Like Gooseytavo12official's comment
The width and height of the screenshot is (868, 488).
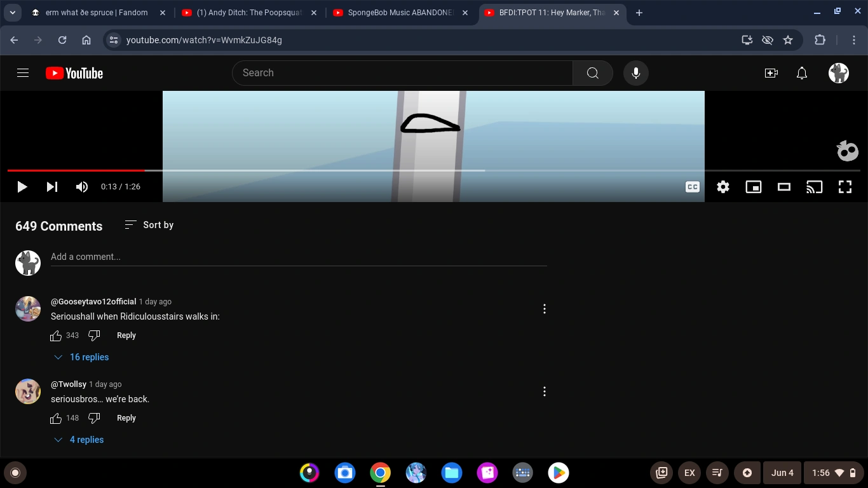click(x=56, y=335)
